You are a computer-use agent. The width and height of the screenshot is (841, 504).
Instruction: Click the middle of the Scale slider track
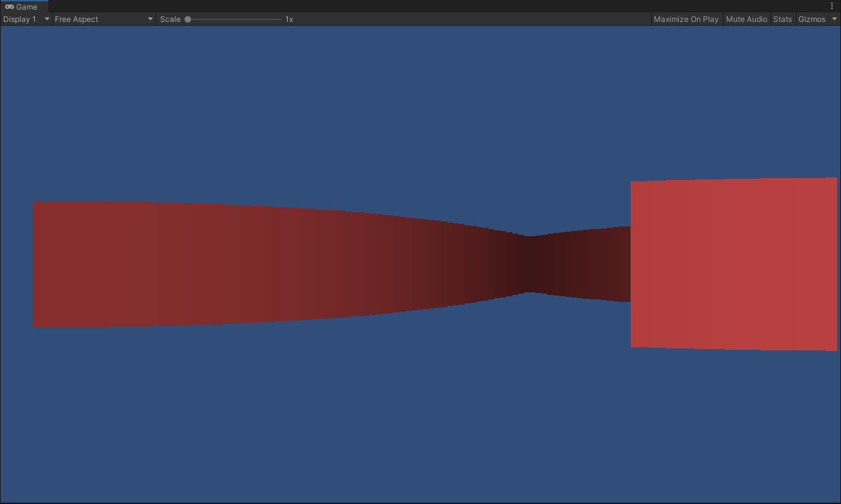pos(234,19)
